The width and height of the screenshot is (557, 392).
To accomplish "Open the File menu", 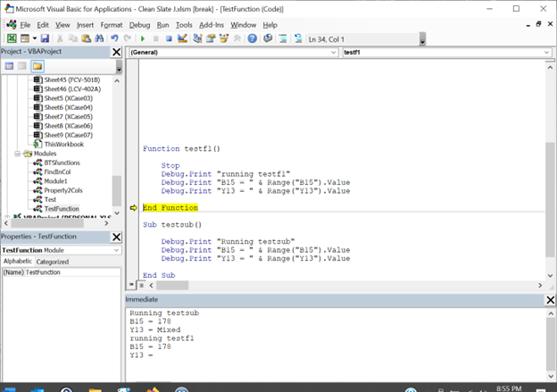I will [x=25, y=25].
